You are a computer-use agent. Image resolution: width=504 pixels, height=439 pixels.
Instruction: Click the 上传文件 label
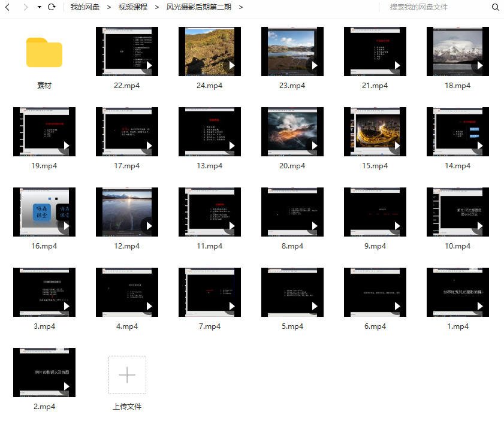127,407
